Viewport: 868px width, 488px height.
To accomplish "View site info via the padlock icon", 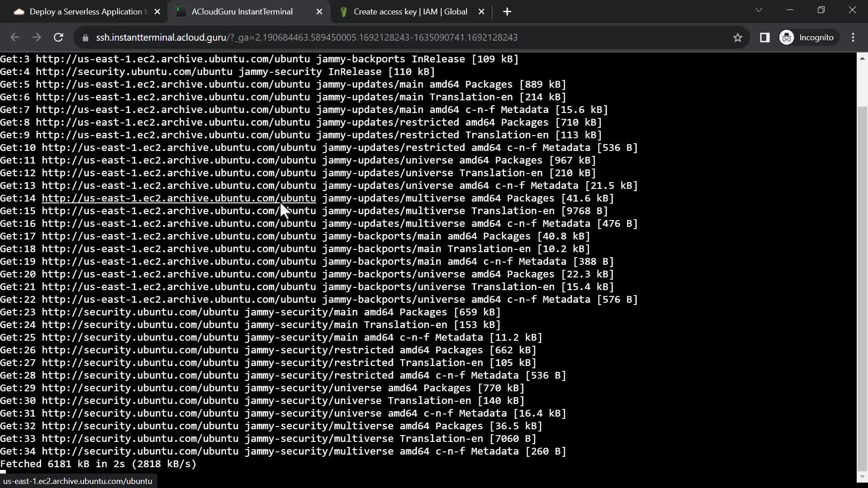I will click(x=85, y=38).
